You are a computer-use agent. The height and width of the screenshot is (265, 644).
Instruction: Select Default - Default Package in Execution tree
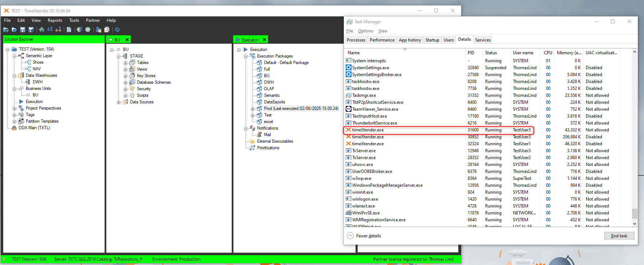point(286,63)
